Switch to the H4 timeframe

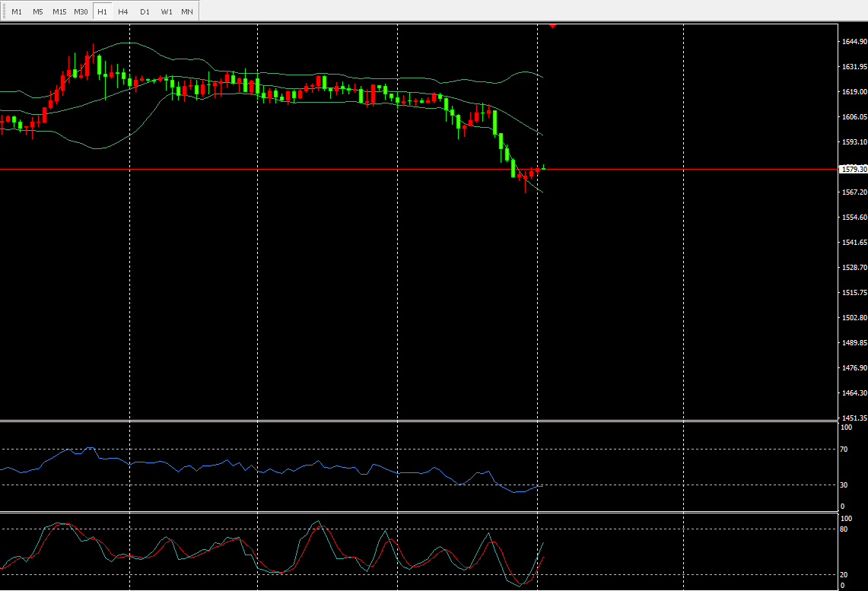point(123,11)
